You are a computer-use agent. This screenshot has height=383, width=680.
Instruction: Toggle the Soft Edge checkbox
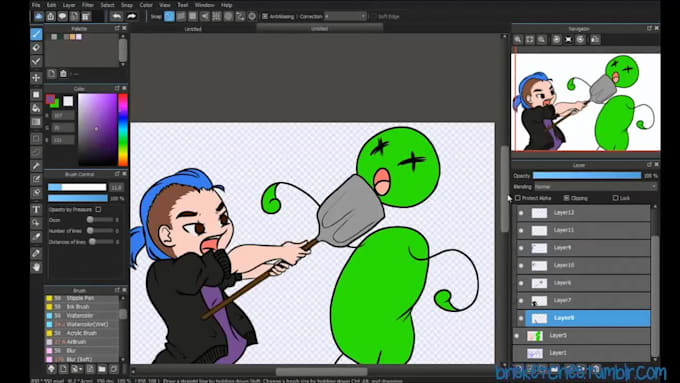pos(374,16)
